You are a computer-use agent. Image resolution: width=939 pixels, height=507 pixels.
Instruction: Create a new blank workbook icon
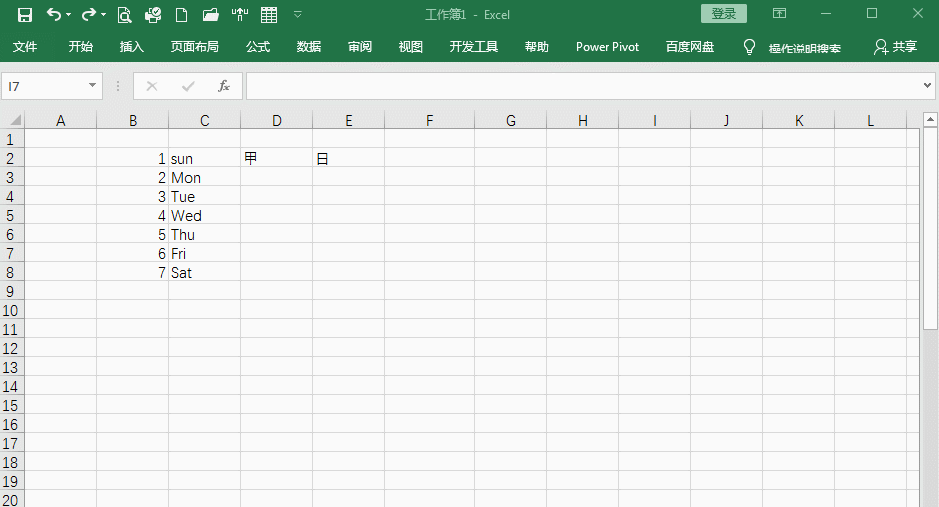[181, 15]
